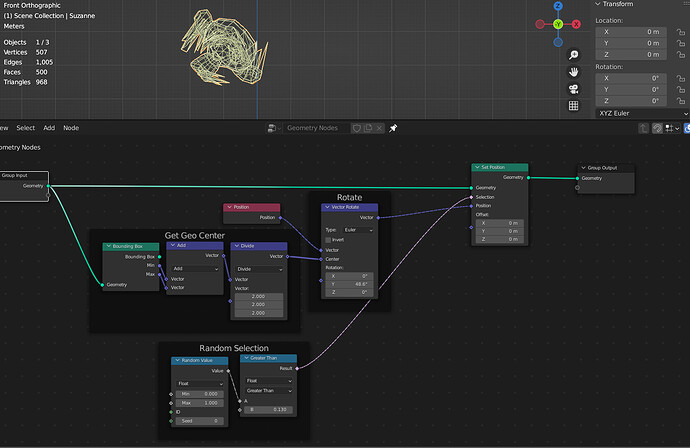Open the Greater Than operation dropdown
This screenshot has width=690, height=448.
pos(268,391)
